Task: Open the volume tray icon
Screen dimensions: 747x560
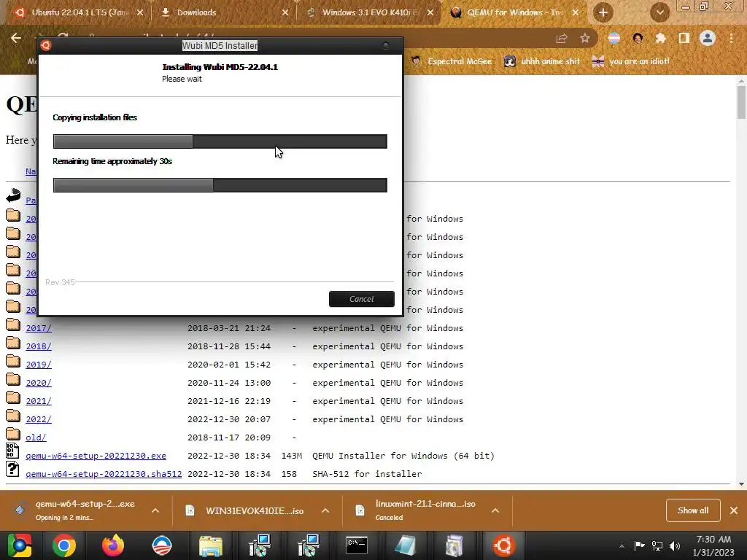Action: [x=675, y=545]
